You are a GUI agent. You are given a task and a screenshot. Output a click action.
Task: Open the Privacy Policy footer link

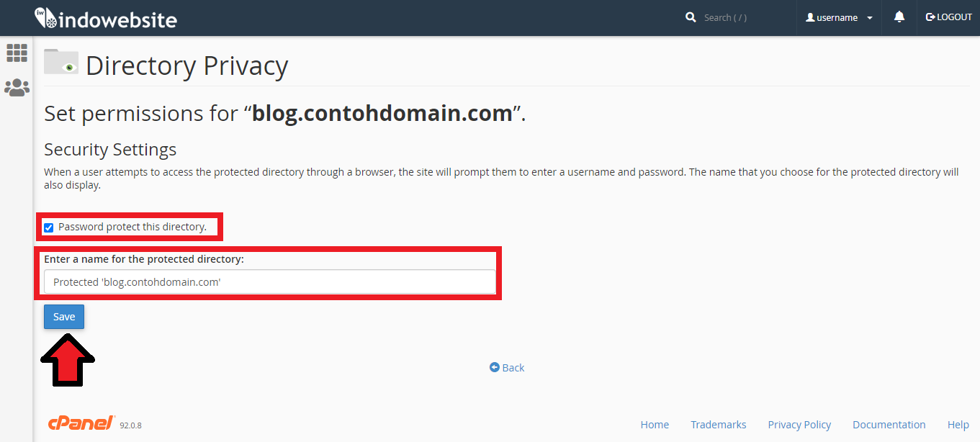799,425
